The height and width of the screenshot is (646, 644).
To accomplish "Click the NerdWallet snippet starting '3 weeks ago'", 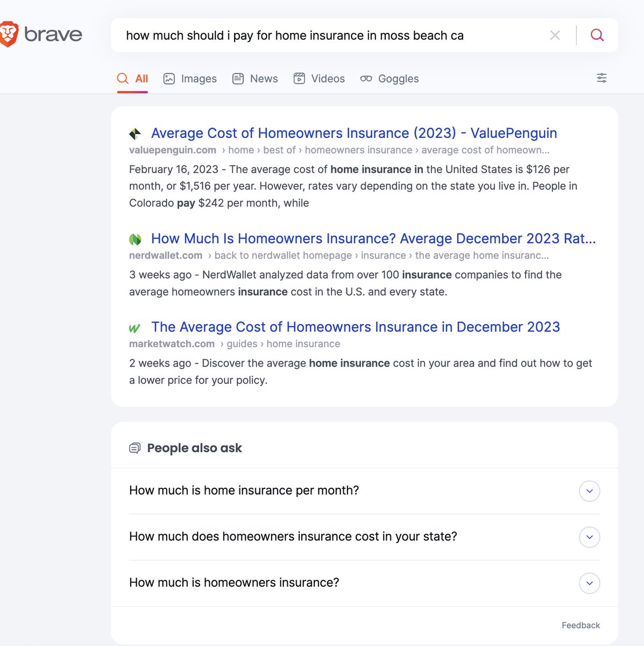I will (x=345, y=283).
